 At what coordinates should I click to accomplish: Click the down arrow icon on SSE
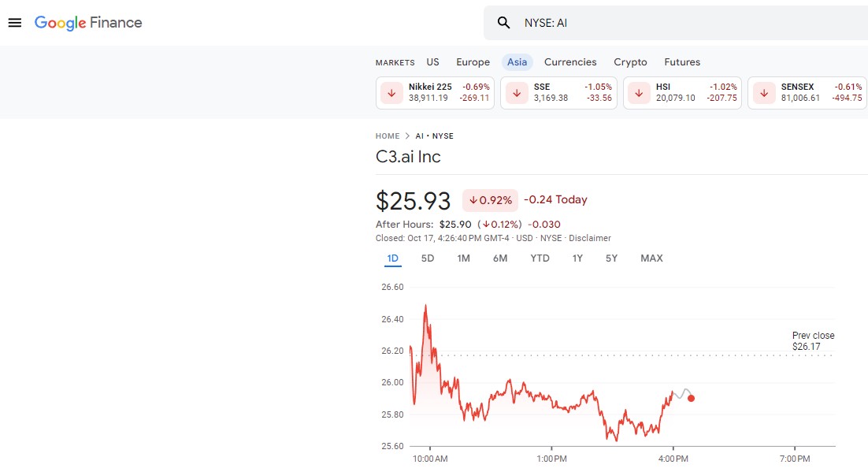coord(517,92)
